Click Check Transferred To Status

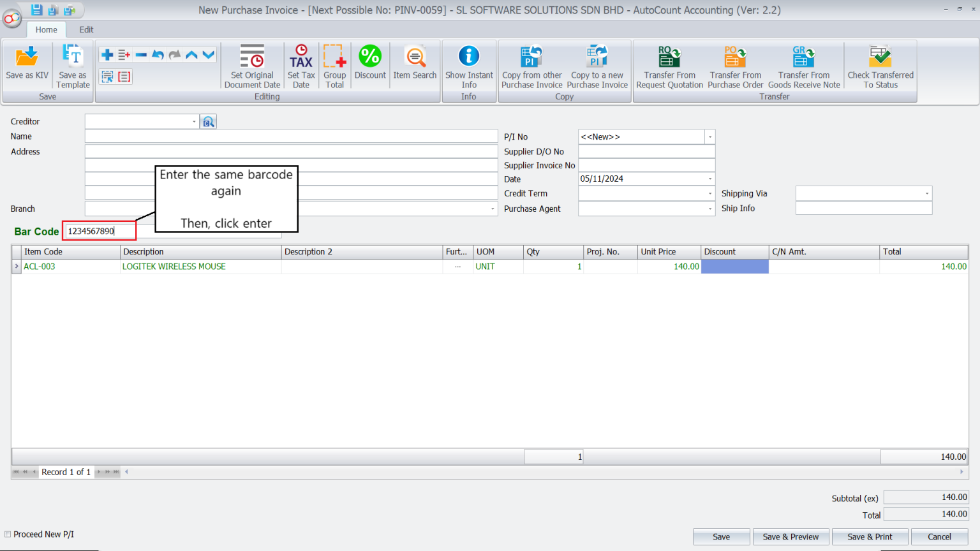[x=880, y=64]
